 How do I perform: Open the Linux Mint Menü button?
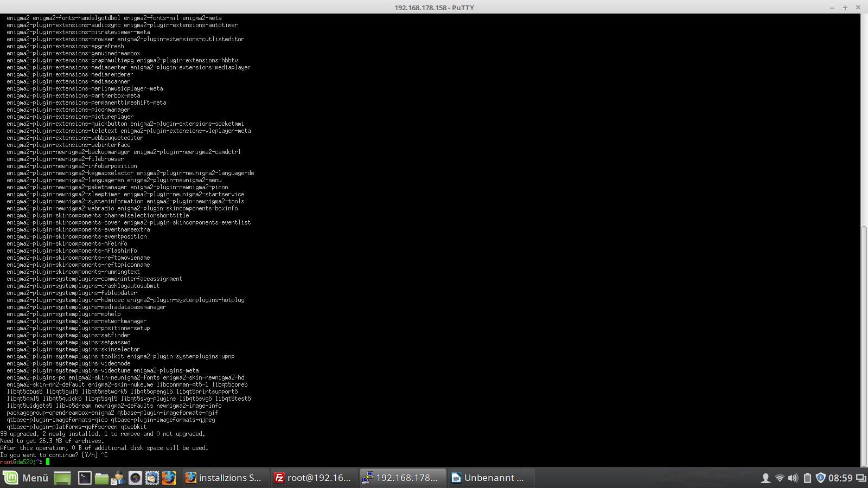click(26, 478)
